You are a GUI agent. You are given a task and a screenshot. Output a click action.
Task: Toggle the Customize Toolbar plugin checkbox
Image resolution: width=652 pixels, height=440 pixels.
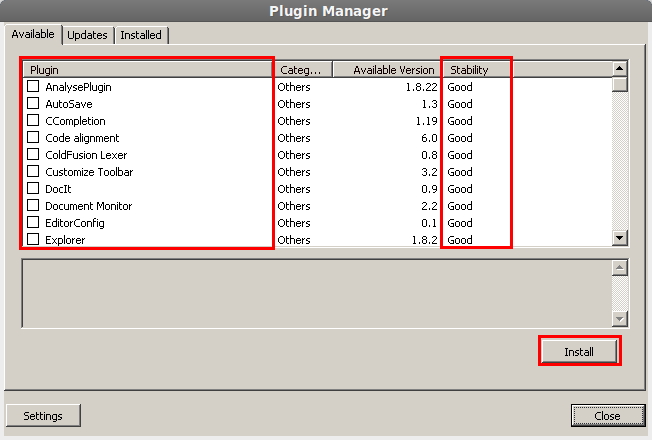pos(33,172)
